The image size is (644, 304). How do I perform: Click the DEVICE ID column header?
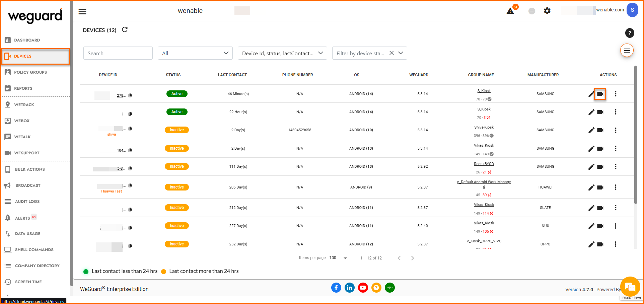108,75
